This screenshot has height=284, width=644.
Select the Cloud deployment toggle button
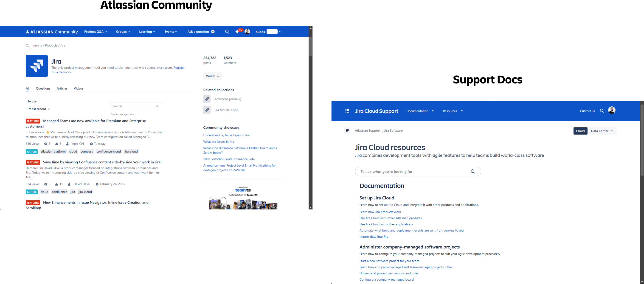[x=580, y=131]
